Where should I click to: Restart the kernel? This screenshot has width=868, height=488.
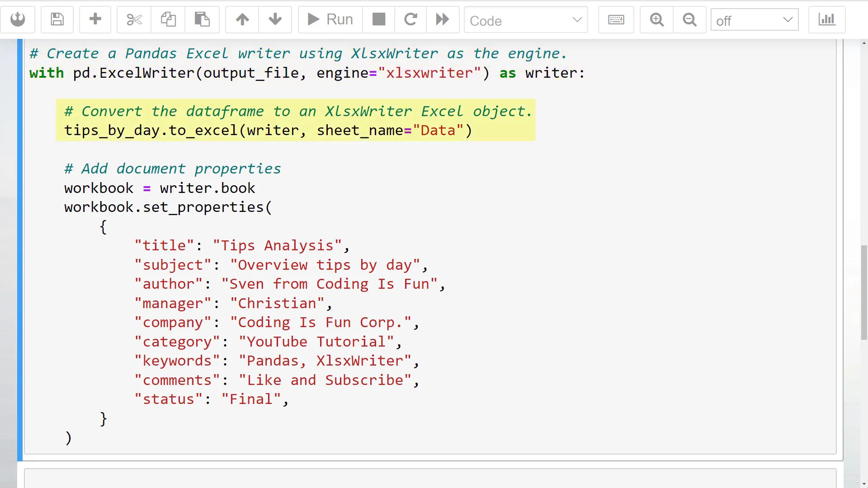[410, 19]
